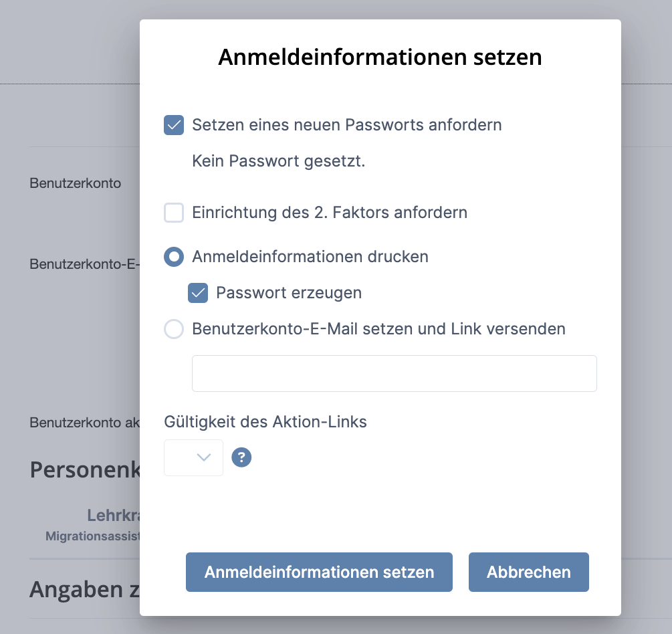
Task: Enable 'Einrichtung des 2. Faktors anfordern' checkbox
Action: tap(174, 213)
